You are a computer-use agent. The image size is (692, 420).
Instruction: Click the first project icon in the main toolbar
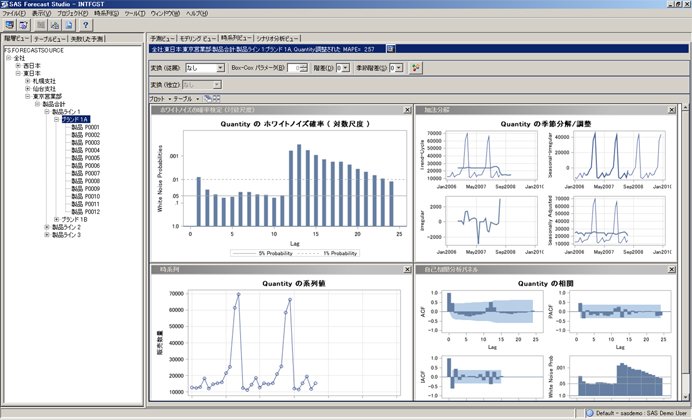[10, 25]
